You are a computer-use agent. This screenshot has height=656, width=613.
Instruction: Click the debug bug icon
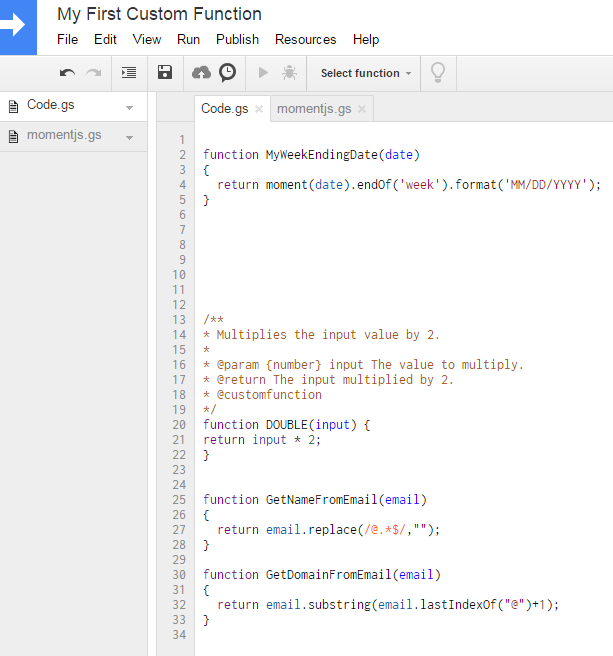point(289,73)
